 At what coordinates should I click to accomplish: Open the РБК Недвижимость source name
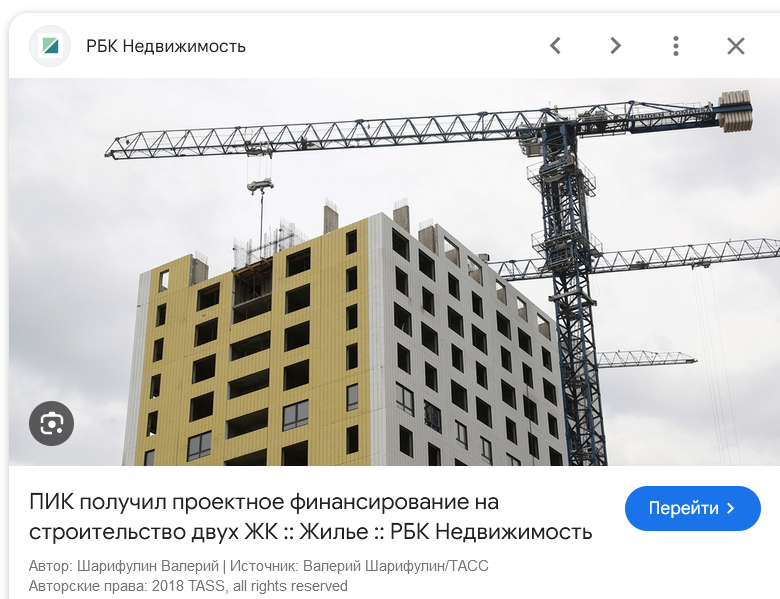pyautogui.click(x=166, y=46)
